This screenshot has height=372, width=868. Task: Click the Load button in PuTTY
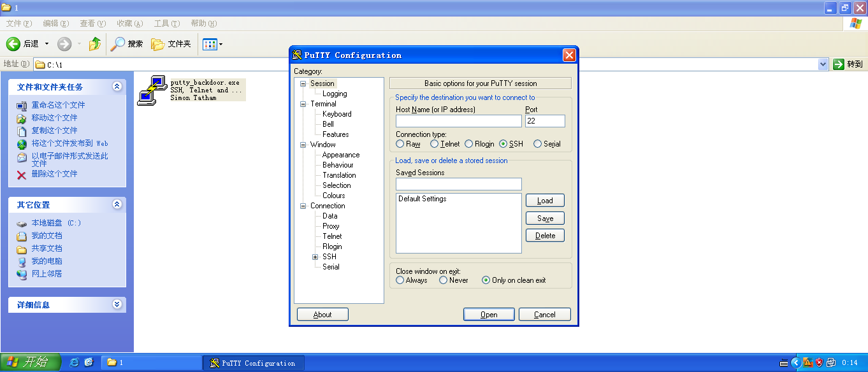click(545, 201)
